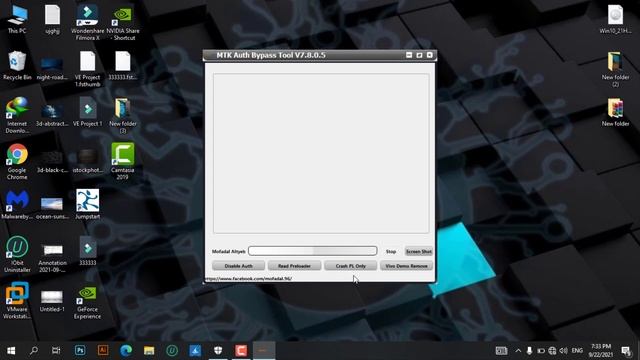Click the Vivo Demo Remove button
Viewport: 640px width, 360px height.
[406, 266]
